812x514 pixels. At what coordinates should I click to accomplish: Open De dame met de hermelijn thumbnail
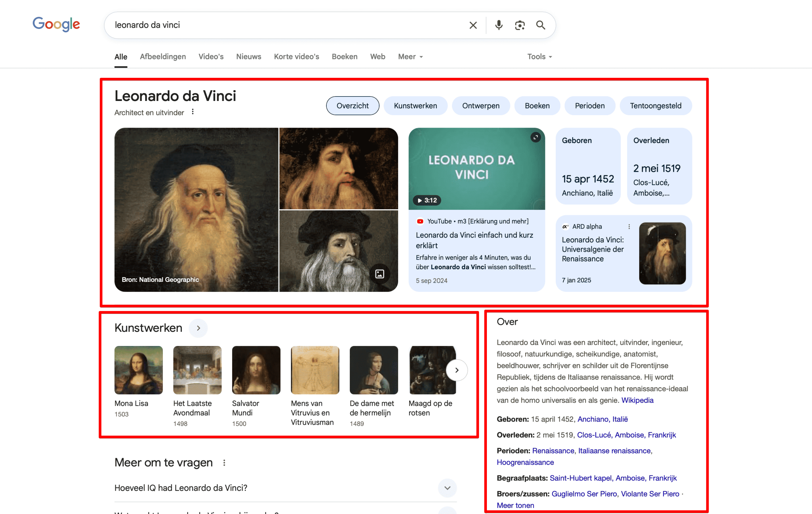(374, 370)
